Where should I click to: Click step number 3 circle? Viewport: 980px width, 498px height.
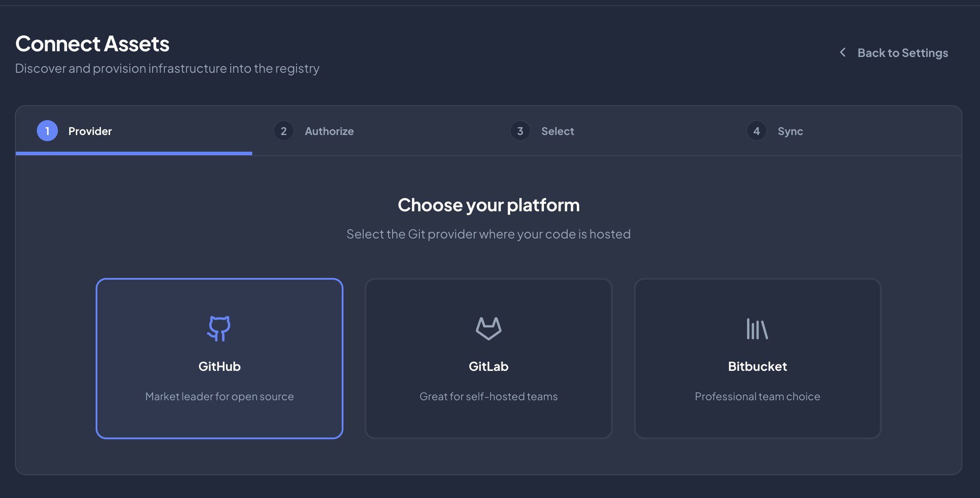click(520, 131)
